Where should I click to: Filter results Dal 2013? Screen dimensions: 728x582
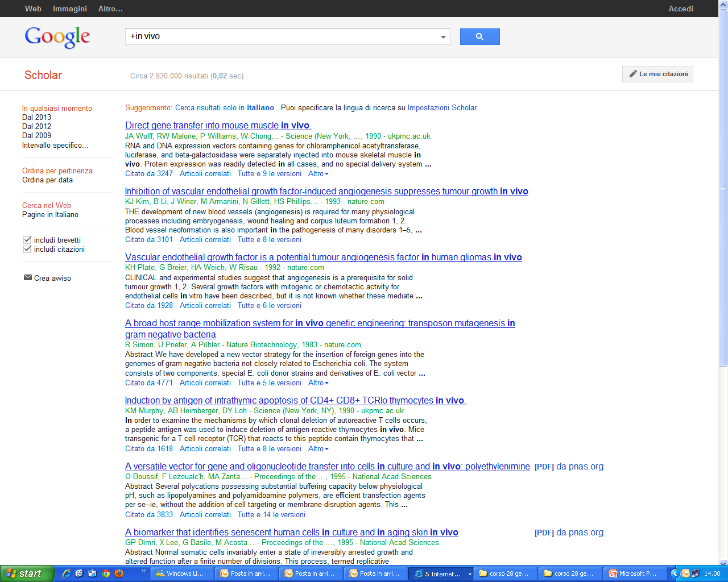pos(36,117)
